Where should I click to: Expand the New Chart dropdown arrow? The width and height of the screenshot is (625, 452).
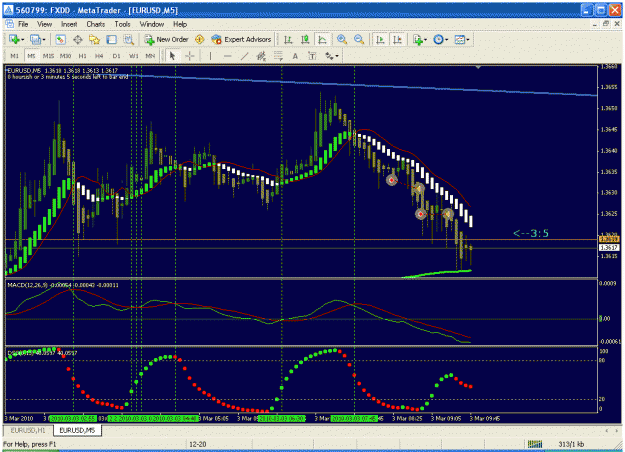tap(22, 40)
